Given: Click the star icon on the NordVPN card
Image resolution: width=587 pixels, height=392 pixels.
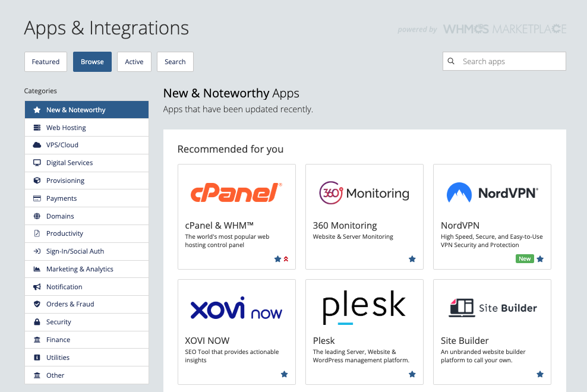Looking at the screenshot, I should [x=540, y=259].
